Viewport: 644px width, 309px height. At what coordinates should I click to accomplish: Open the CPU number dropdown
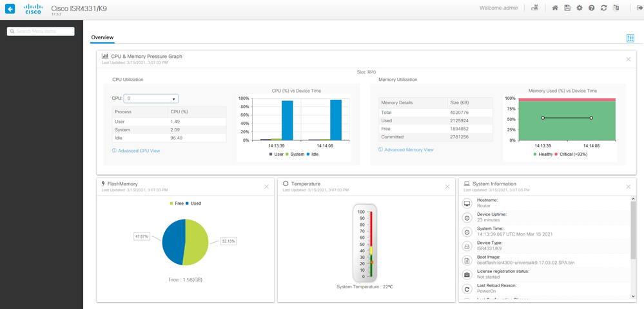pos(151,98)
